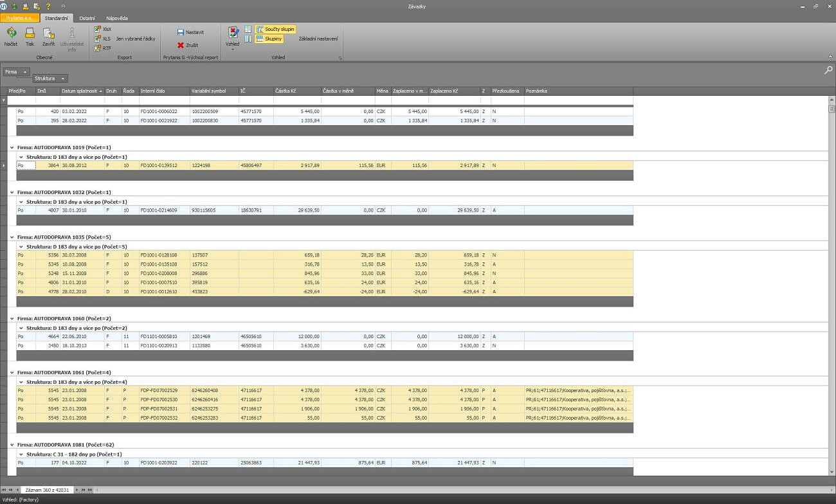Go to next record navigator button
This screenshot has width=836, height=504.
click(x=78, y=490)
